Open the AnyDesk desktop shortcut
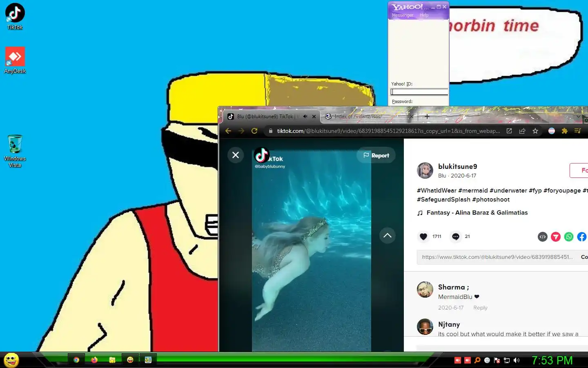This screenshot has height=368, width=588. click(15, 60)
